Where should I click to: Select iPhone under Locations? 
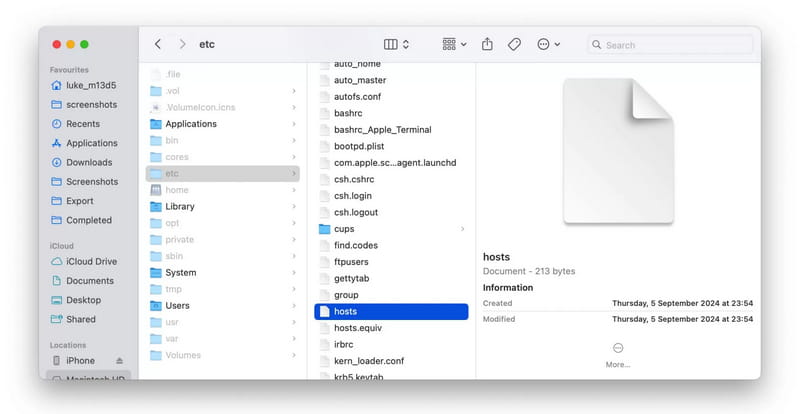[x=73, y=360]
